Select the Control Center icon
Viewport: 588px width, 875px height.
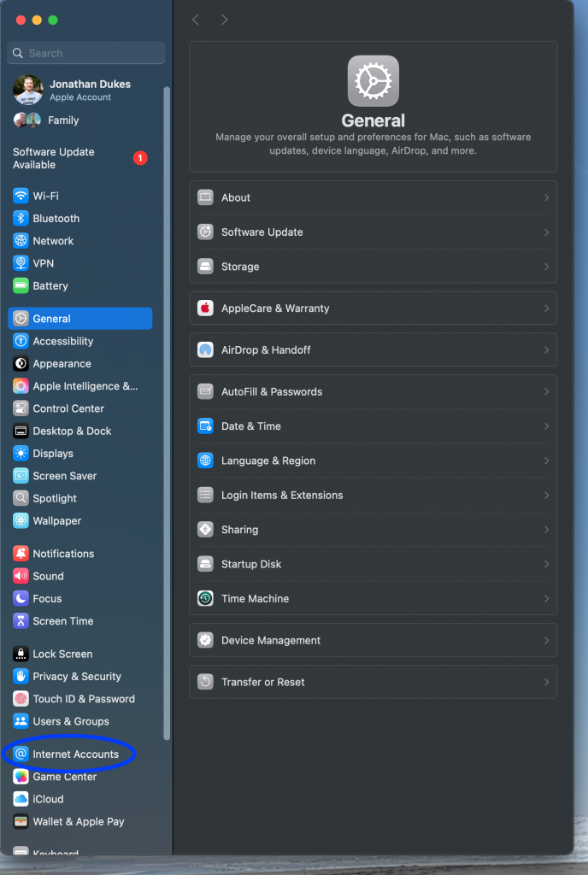click(x=21, y=408)
